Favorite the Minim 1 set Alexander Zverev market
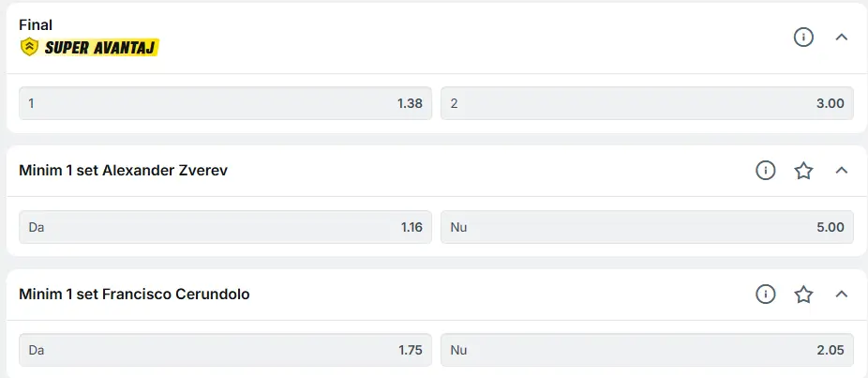 point(803,171)
